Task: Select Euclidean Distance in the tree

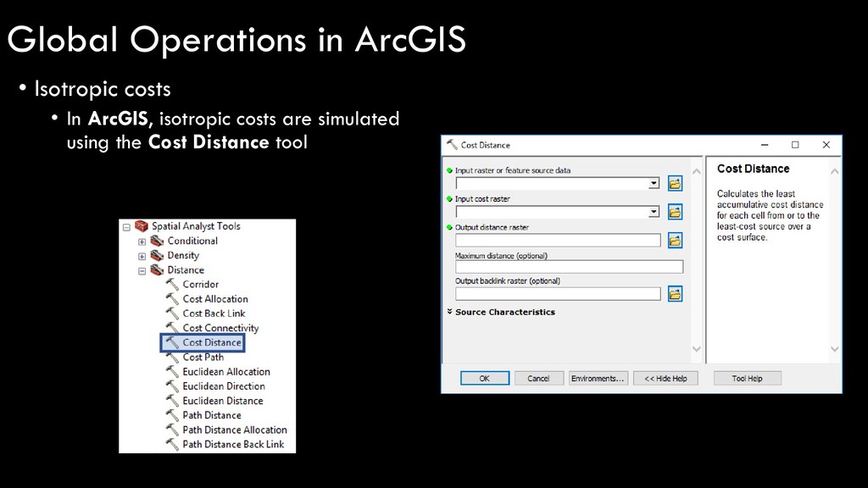Action: tap(223, 401)
